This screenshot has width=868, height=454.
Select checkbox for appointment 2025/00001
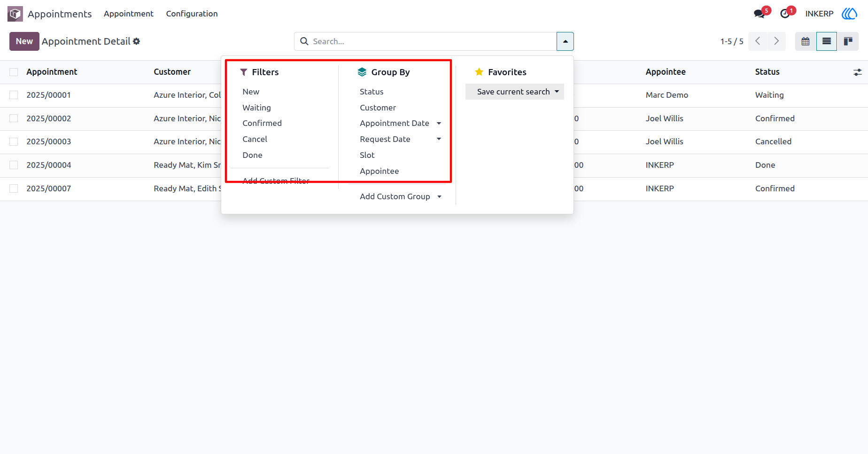point(14,95)
